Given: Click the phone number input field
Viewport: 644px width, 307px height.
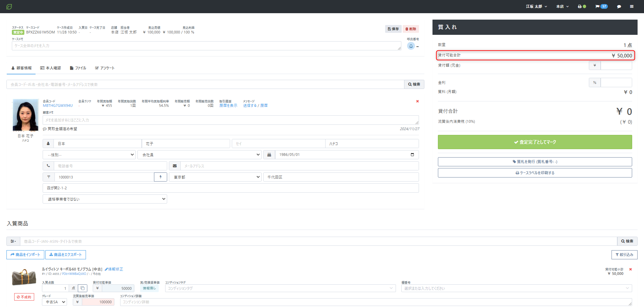Looking at the screenshot, I should tap(111, 166).
